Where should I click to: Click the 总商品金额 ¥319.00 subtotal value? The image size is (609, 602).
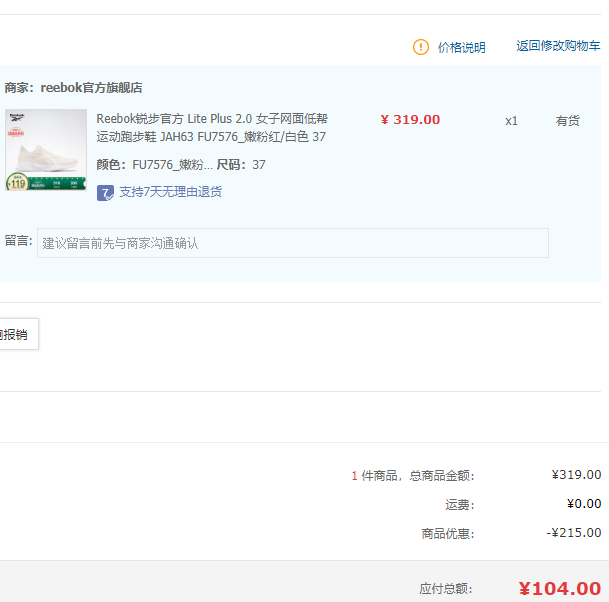[x=576, y=475]
